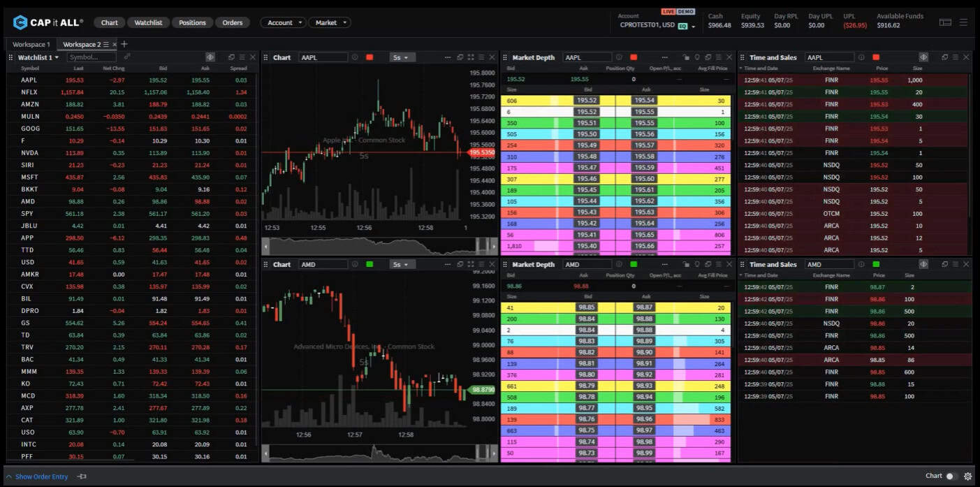Click the crosshair icon next to the AAPL chart symbol
Viewport: 980px width, 487px height.
353,57
